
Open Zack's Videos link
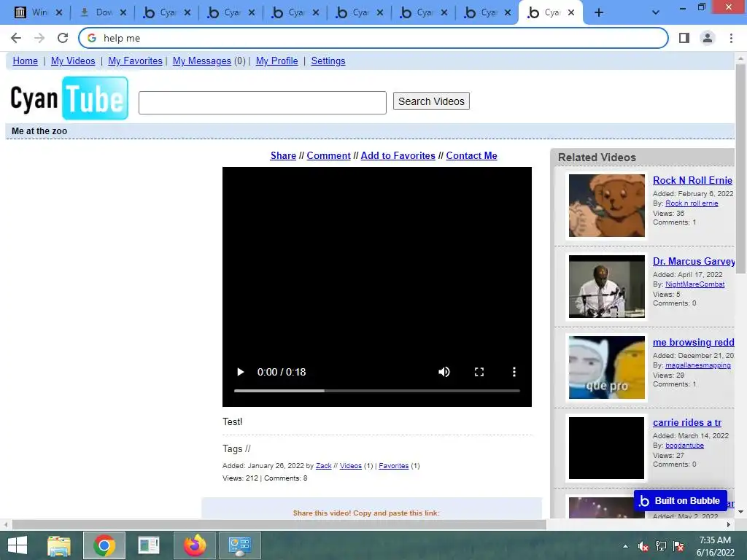pos(351,466)
